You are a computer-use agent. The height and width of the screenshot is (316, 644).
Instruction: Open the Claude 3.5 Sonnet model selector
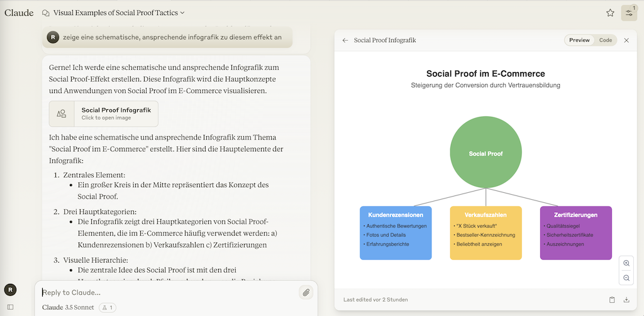click(68, 307)
